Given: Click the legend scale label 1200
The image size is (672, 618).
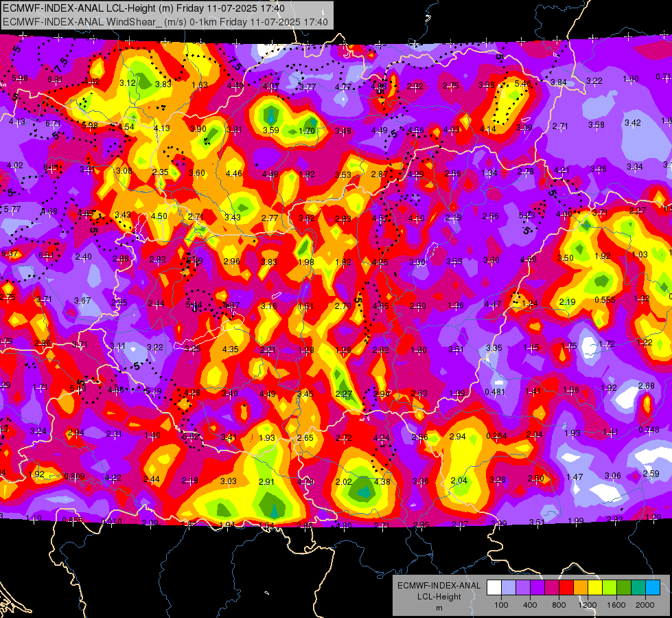Looking at the screenshot, I should click(x=588, y=605).
